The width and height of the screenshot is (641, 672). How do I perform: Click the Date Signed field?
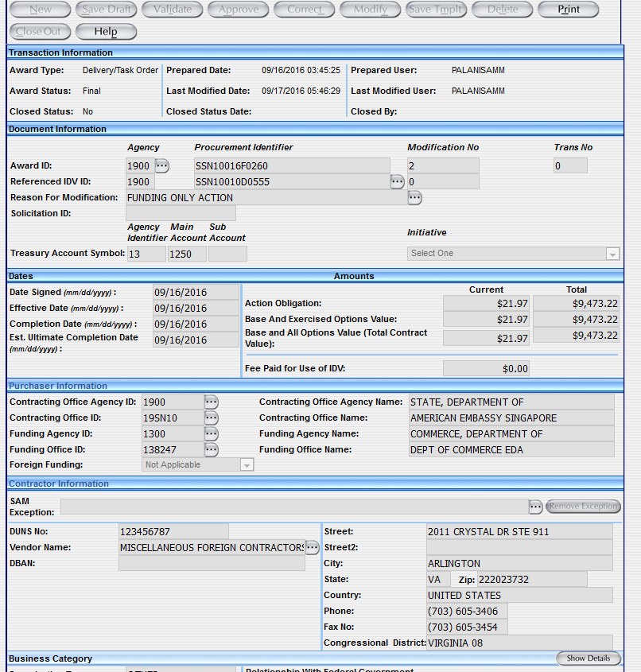196,293
